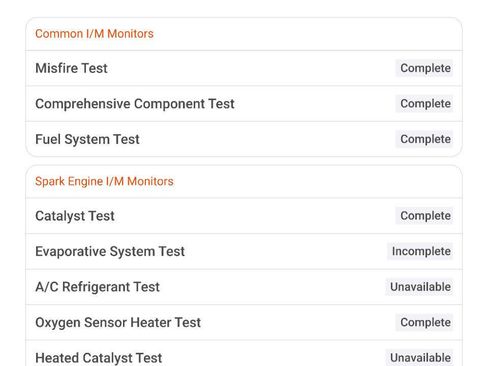Select the A/C Refrigerant Test row

coord(244,287)
